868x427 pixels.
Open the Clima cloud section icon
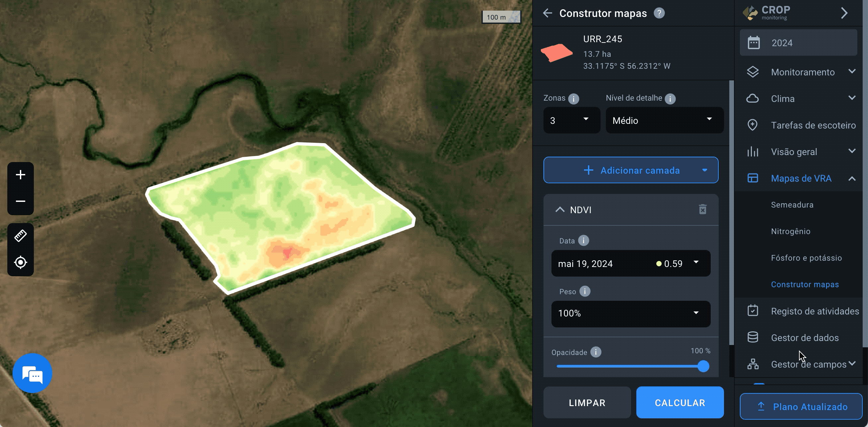coord(753,98)
